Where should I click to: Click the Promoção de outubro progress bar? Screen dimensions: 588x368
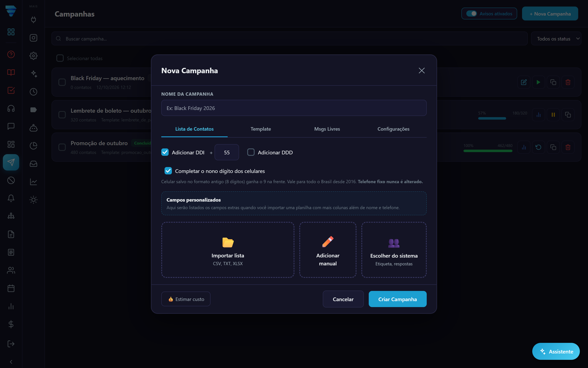pyautogui.click(x=488, y=151)
